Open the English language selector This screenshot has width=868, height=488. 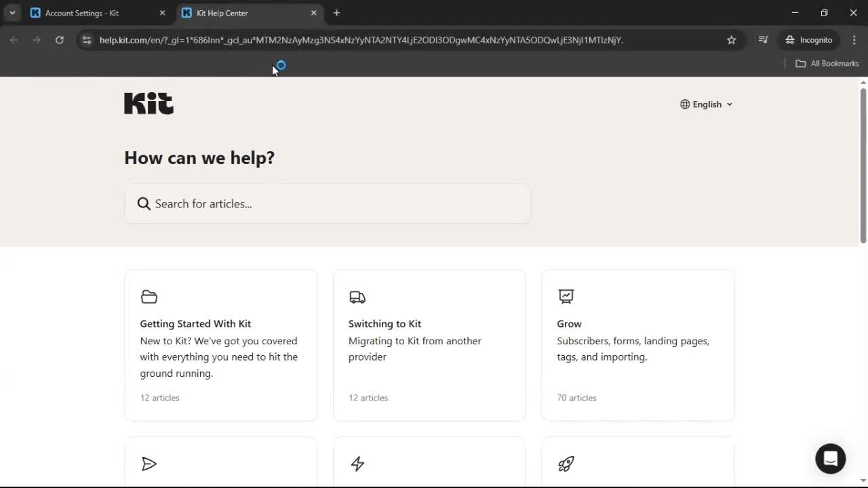tap(707, 104)
